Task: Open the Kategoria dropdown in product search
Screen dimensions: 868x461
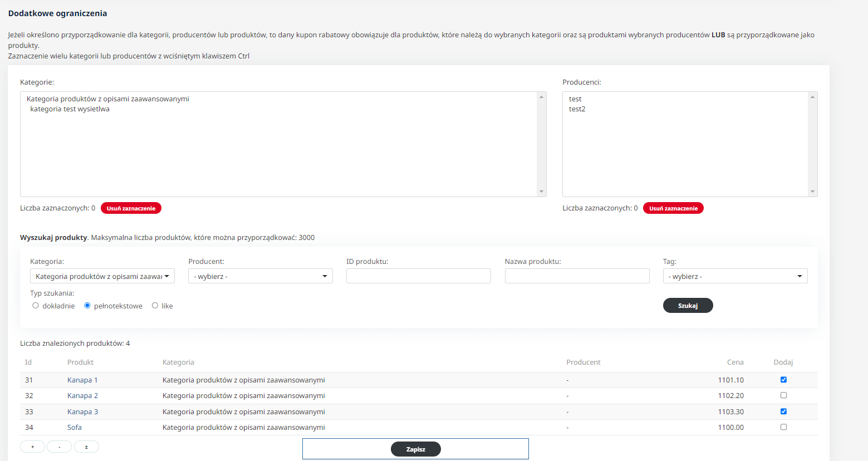Action: [x=102, y=276]
